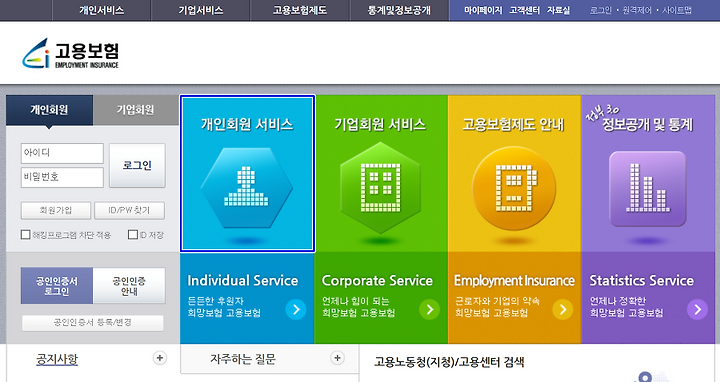Open 통계및정보공개 top menu
The width and height of the screenshot is (720, 382).
click(x=399, y=10)
